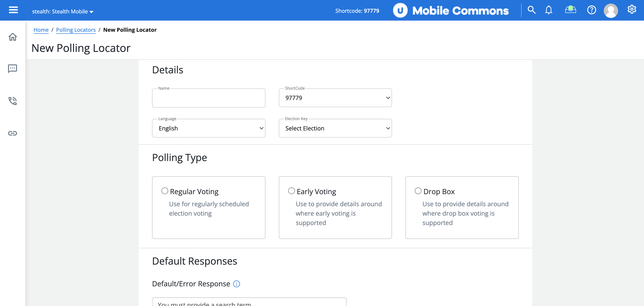Choose Early Voting as the polling type
This screenshot has width=644, height=306.
click(x=291, y=191)
